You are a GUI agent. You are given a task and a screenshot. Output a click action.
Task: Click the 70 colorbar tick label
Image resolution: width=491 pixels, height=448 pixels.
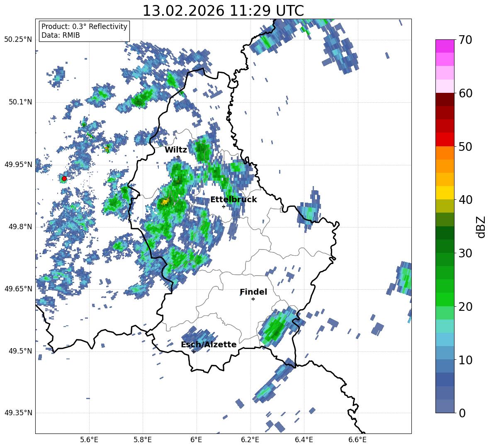click(466, 40)
